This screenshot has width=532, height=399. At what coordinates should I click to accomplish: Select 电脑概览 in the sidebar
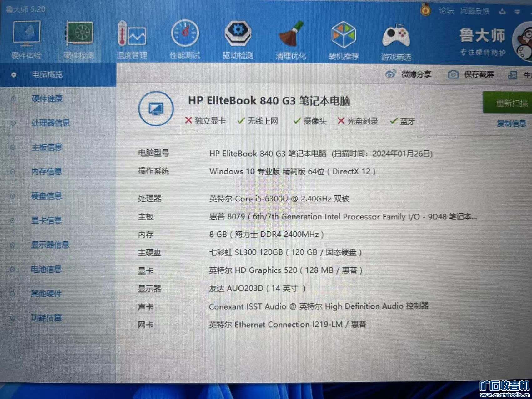point(58,74)
